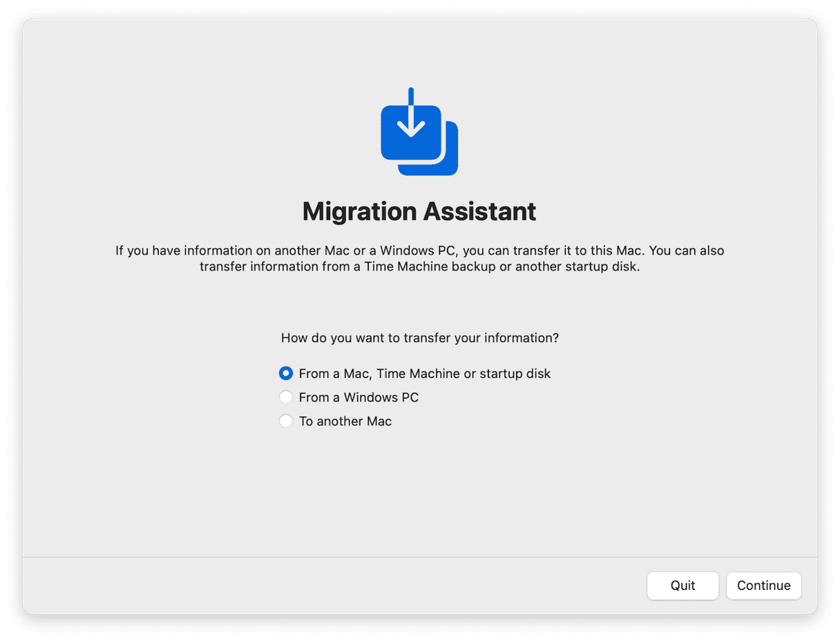Click the empty radio next to Windows PC
This screenshot has width=840, height=641.
[x=285, y=396]
